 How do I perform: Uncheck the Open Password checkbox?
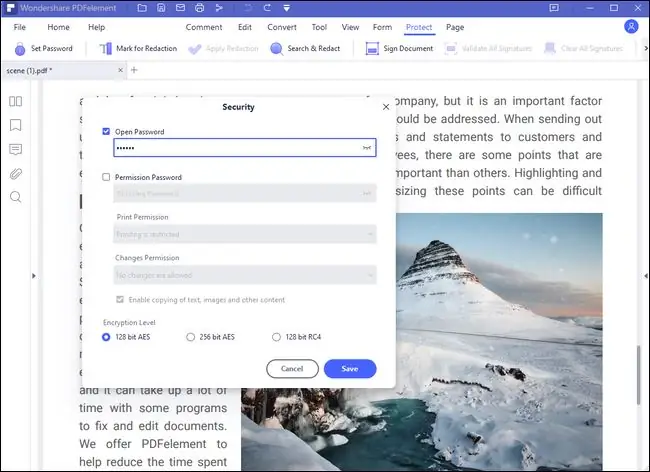point(107,131)
